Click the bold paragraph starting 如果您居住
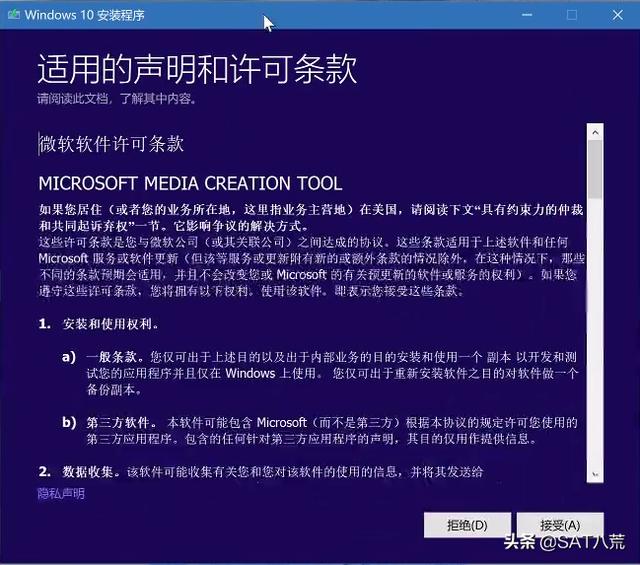 [x=311, y=218]
